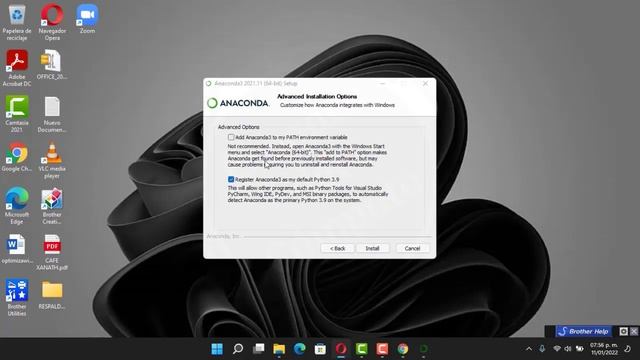Minimize the Anaconda3 Setup window

coord(383,83)
